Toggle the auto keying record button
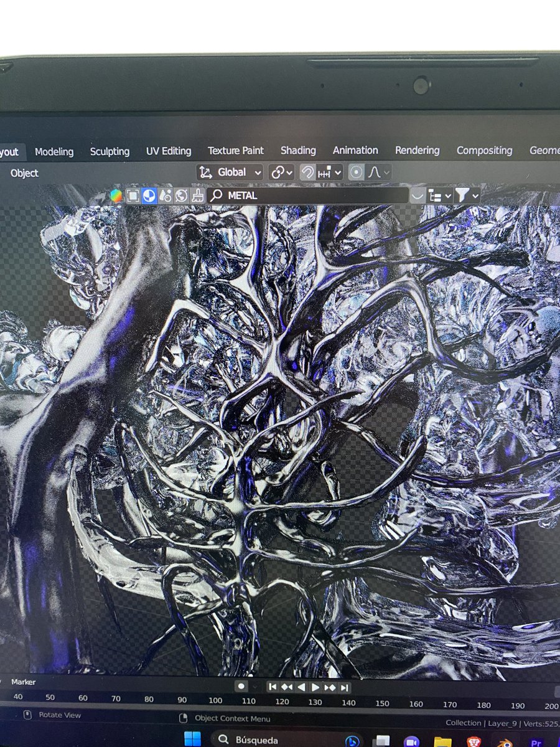 pyautogui.click(x=241, y=686)
